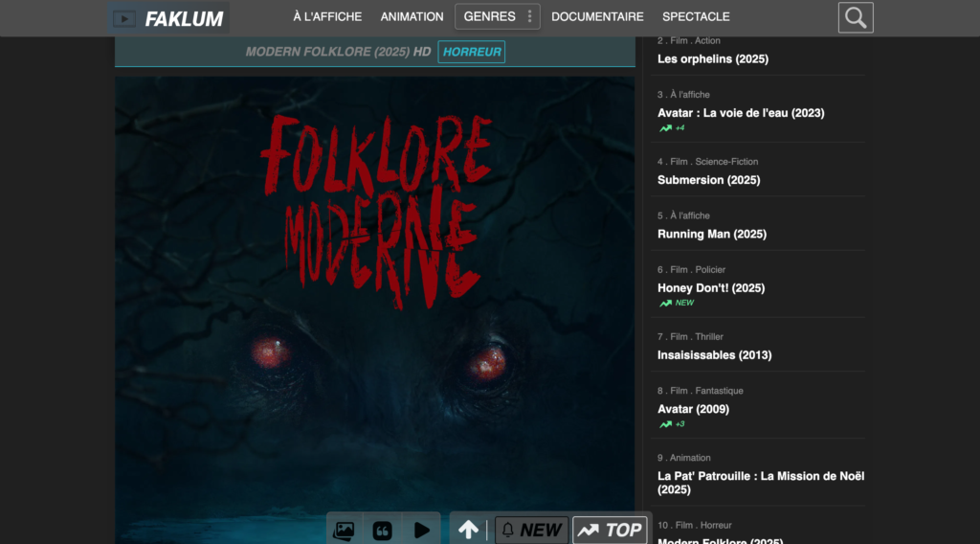Open Insaisissables (2013) from the list
Image resolution: width=980 pixels, height=544 pixels.
coord(714,355)
